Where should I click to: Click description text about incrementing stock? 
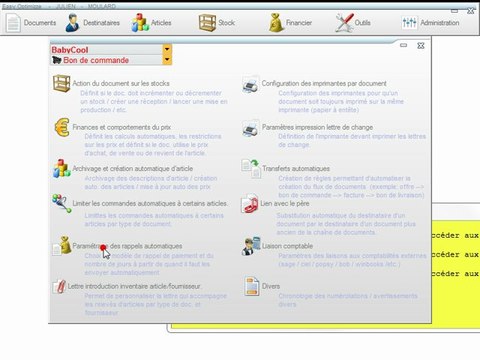click(154, 101)
